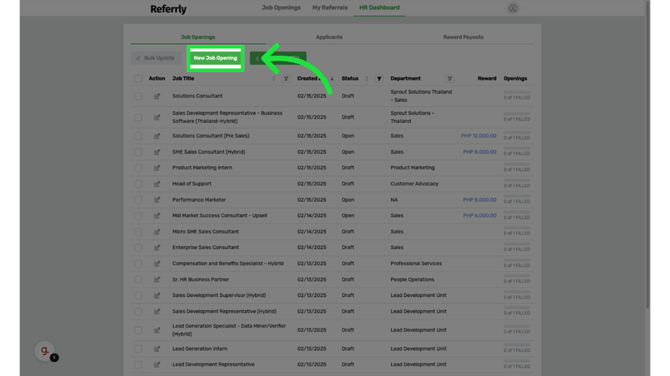Open edit for Performance Marketer
The image size is (670, 376).
click(157, 200)
